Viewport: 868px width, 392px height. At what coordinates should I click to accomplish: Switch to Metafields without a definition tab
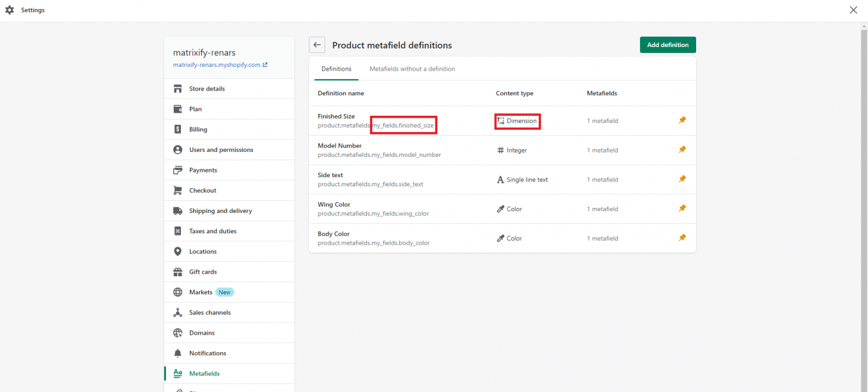click(x=412, y=68)
